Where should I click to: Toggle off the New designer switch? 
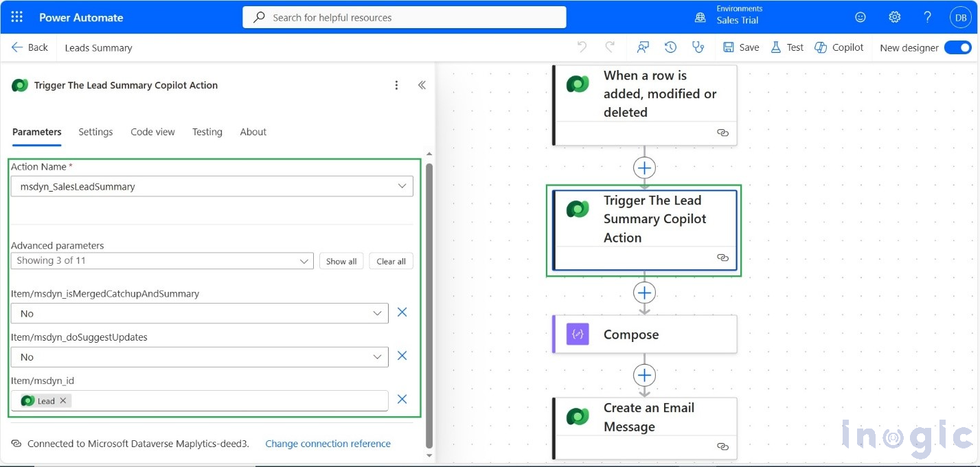click(x=958, y=47)
